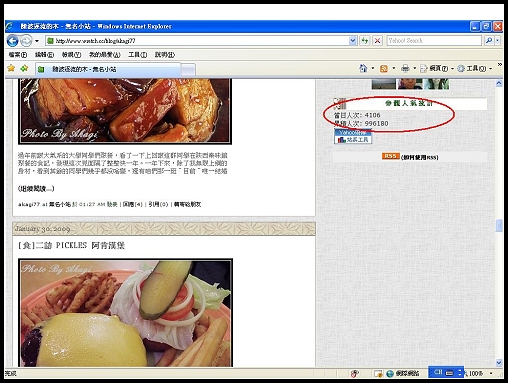Open the 工具(T) Tools menu in menu bar
Viewport: 508px width, 383px height.
coord(138,55)
